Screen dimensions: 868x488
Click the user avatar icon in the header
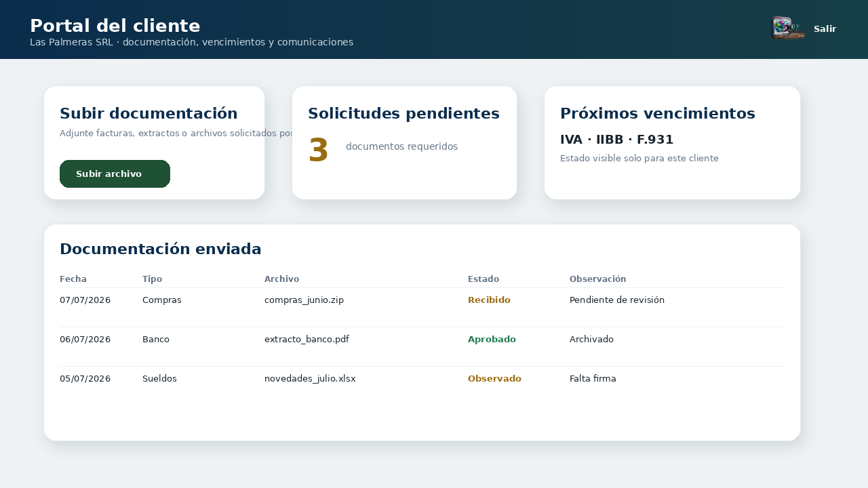(788, 28)
